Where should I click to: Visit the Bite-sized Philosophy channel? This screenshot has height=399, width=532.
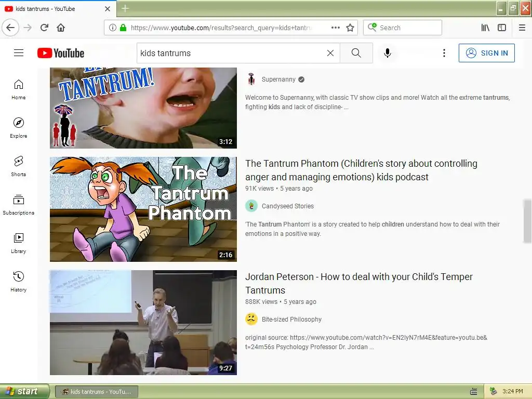tap(291, 320)
